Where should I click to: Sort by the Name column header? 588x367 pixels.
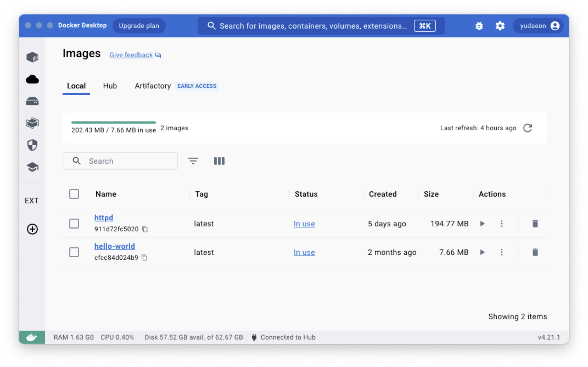click(x=106, y=194)
